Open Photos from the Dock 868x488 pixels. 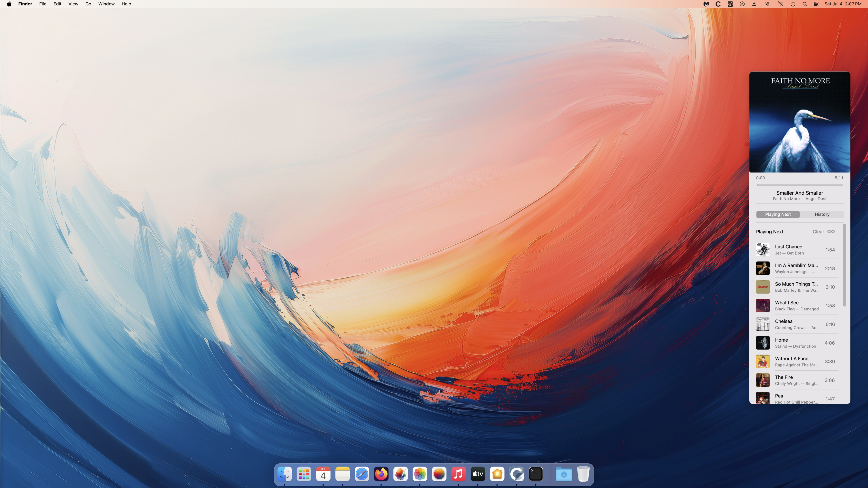click(420, 475)
